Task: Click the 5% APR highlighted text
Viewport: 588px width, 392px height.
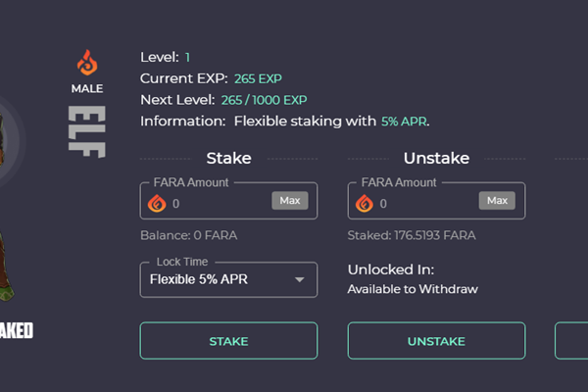Action: (x=404, y=122)
